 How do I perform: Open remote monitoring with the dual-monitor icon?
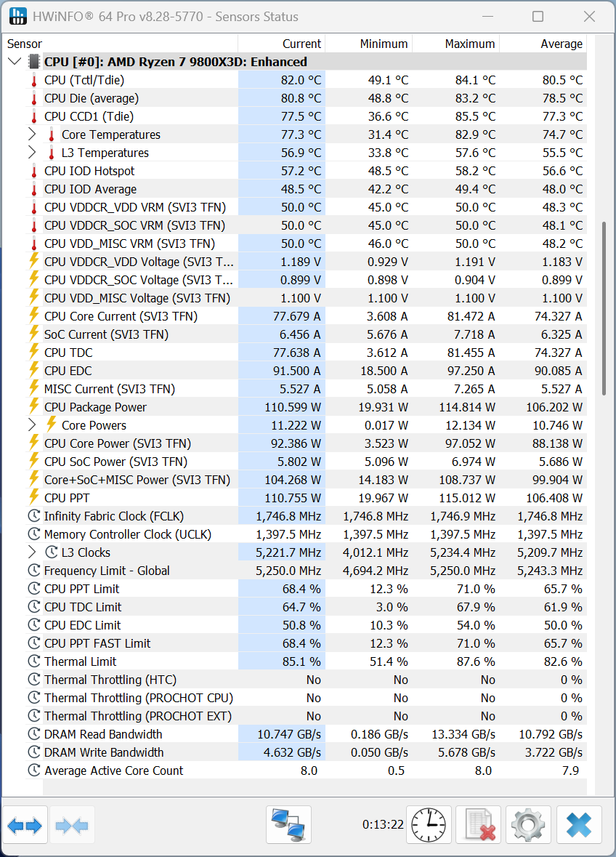click(288, 824)
